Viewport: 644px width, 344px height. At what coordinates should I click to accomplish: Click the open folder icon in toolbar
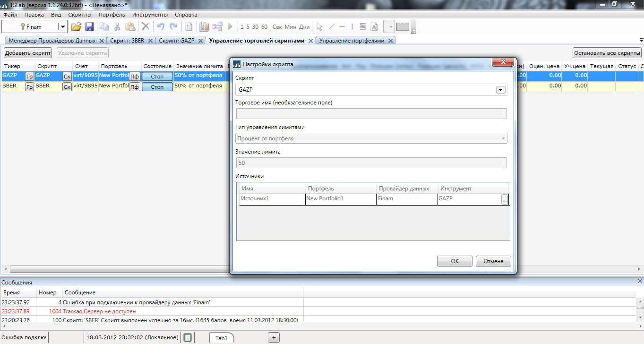[76, 27]
